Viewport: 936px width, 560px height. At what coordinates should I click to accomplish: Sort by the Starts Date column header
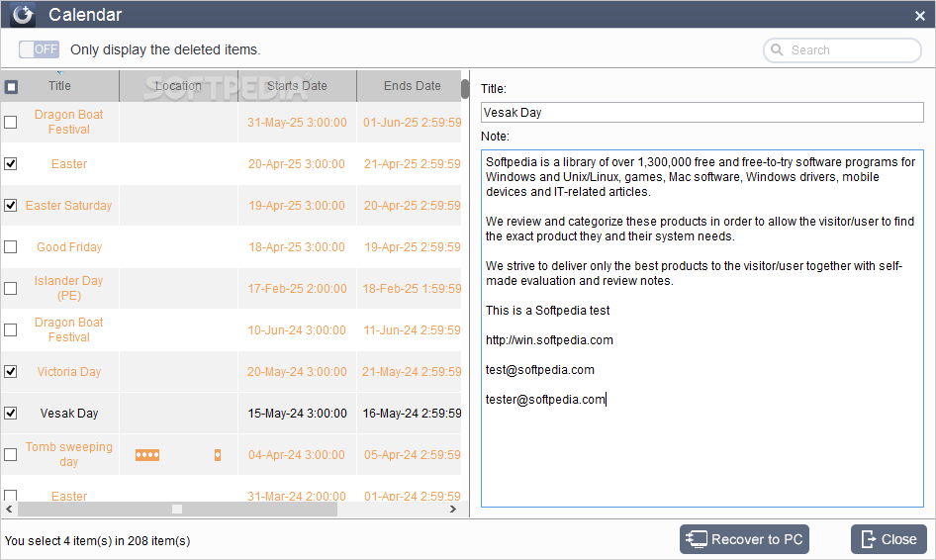click(297, 86)
